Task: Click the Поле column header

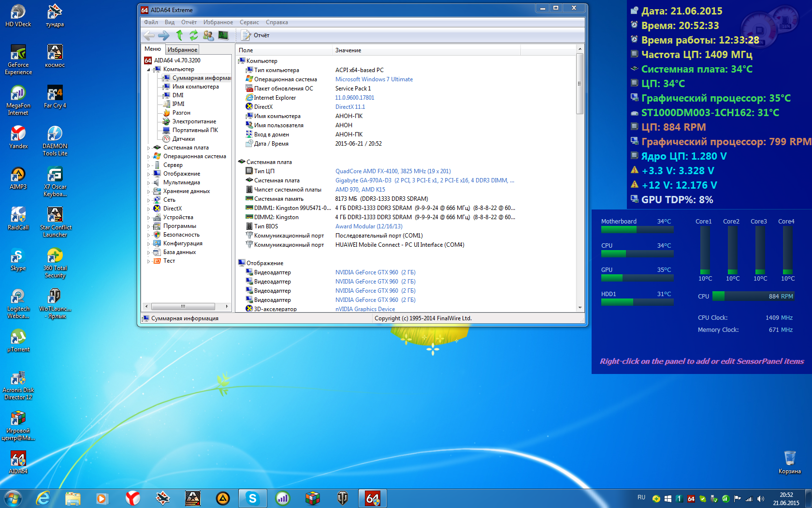Action: pos(284,50)
